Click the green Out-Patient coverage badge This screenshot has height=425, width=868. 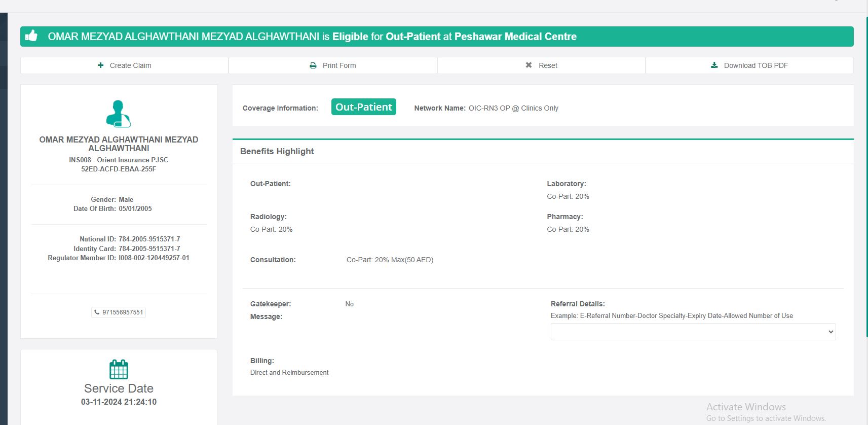[x=363, y=107]
